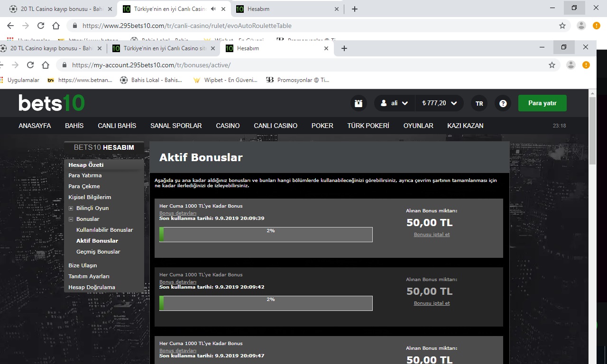
Task: Reload page in front browser window
Action: pyautogui.click(x=30, y=65)
